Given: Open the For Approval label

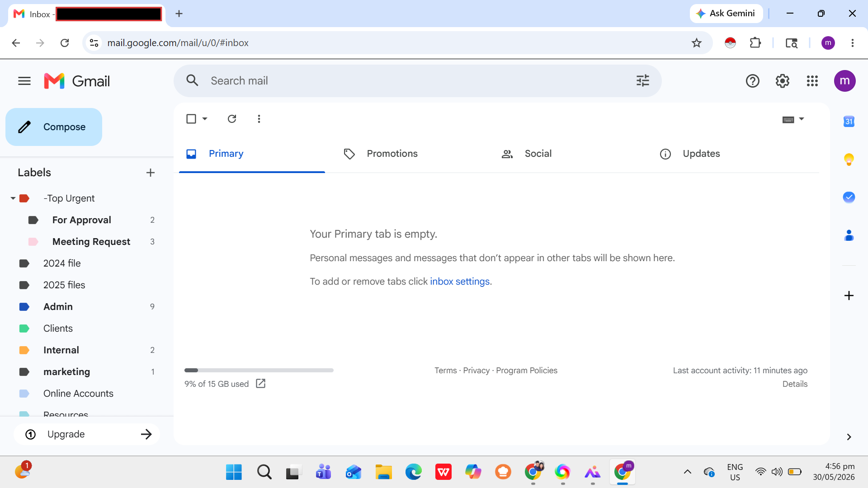Looking at the screenshot, I should click(x=82, y=220).
